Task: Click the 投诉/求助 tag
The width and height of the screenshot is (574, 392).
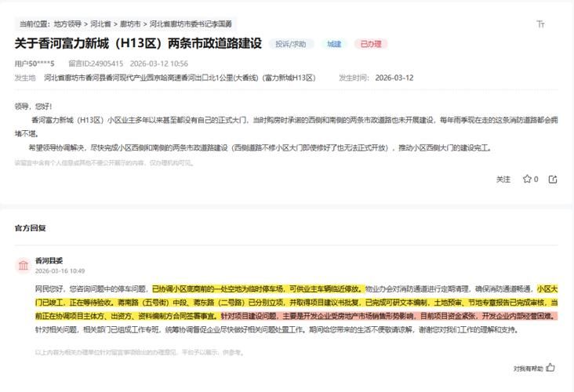Action: 291,44
